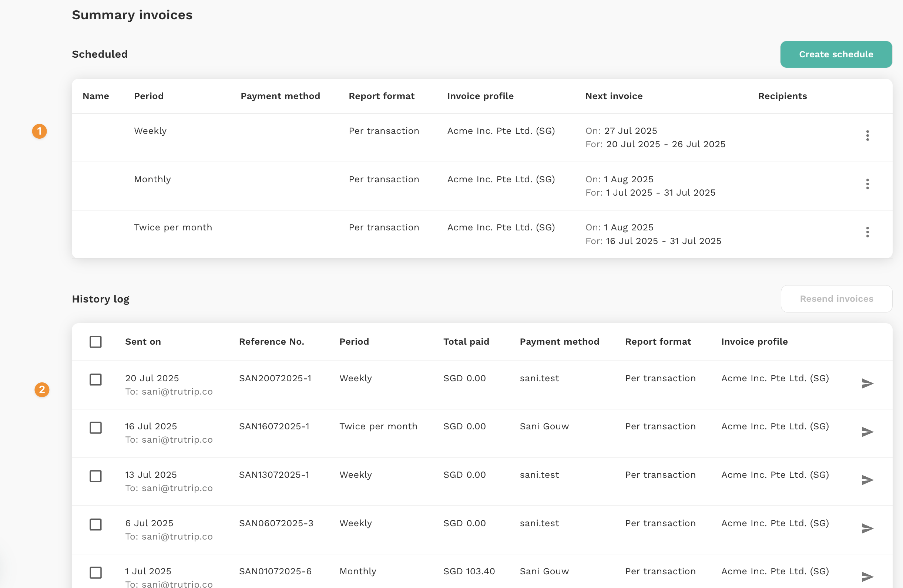This screenshot has width=903, height=588.
Task: Tick the checkbox for SAN16072025-1
Action: (x=95, y=428)
